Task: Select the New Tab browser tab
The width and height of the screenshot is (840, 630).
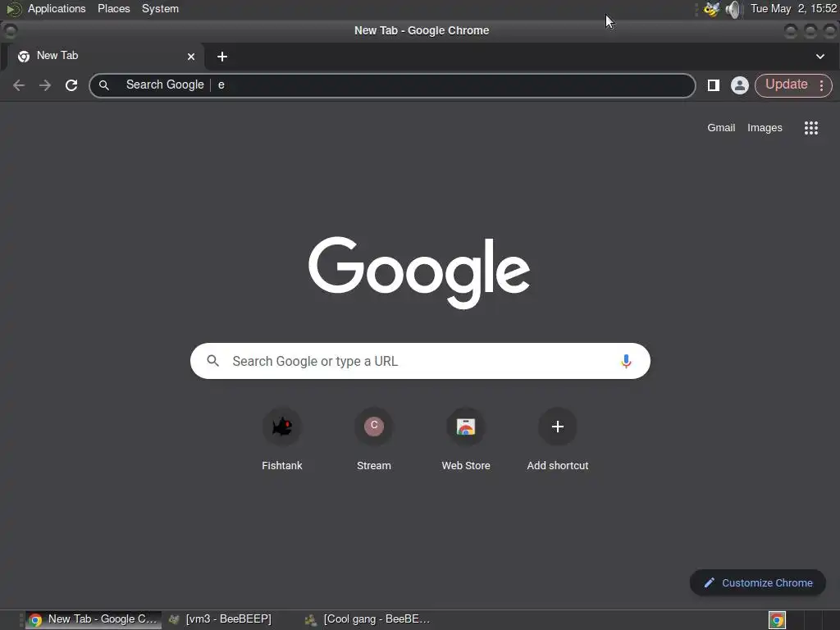Action: coord(104,57)
